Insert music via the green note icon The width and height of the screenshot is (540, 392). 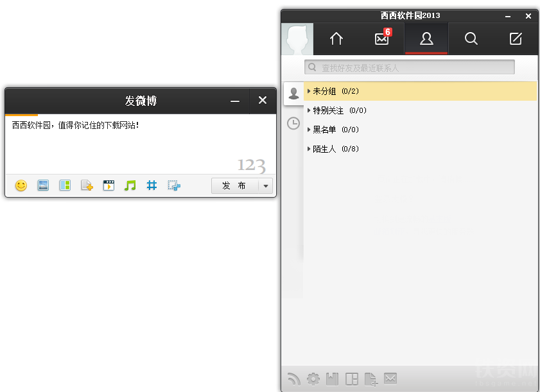coord(130,185)
